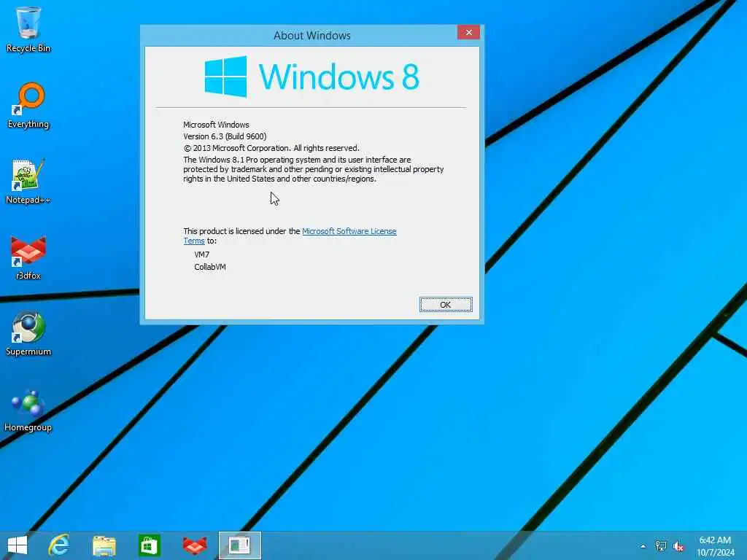Show hidden system tray icons

(643, 546)
